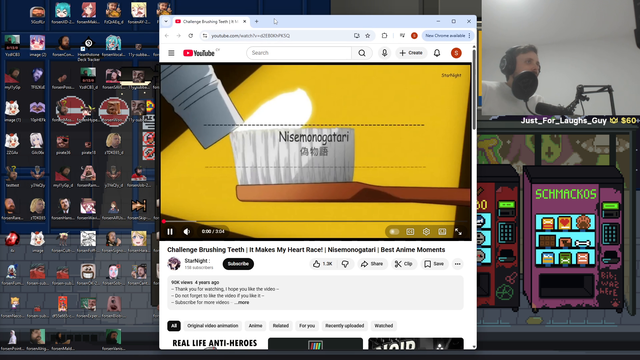This screenshot has width=640, height=360.
Task: Reload the YouTube page
Action: click(x=191, y=36)
